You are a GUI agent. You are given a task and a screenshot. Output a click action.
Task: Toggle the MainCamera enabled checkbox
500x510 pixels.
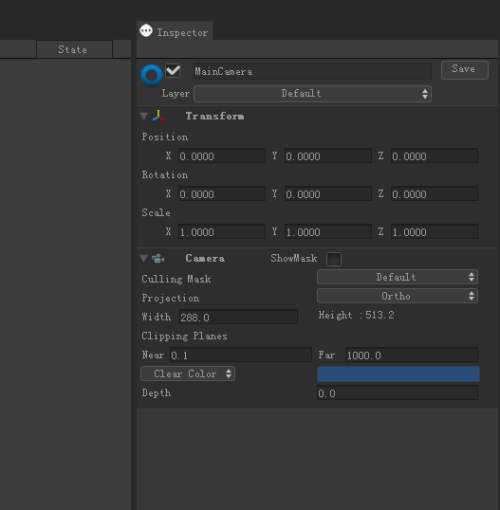tap(173, 71)
